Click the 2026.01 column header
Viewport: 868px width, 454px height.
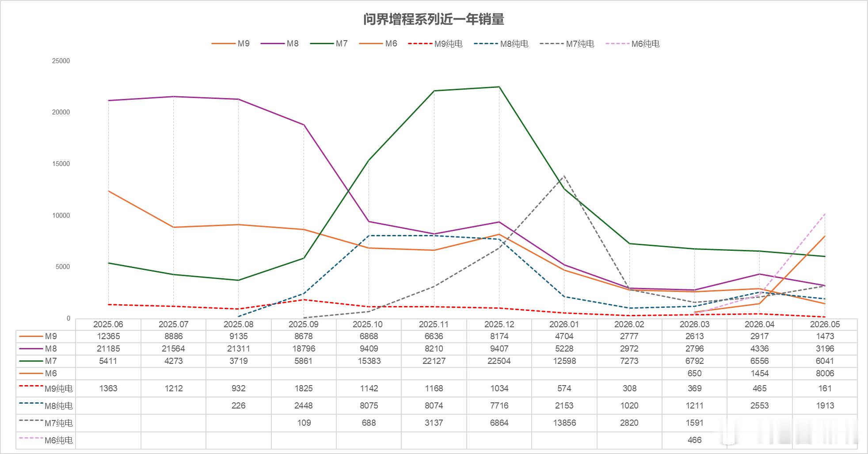564,324
